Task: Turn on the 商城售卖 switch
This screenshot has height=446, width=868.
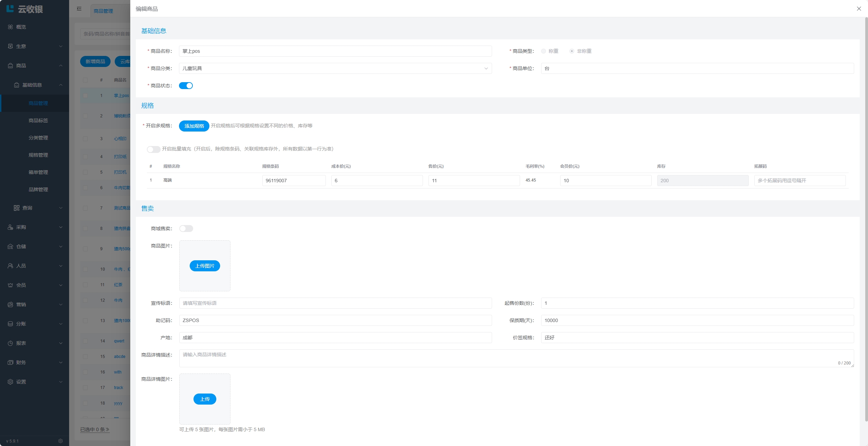Action: point(186,229)
